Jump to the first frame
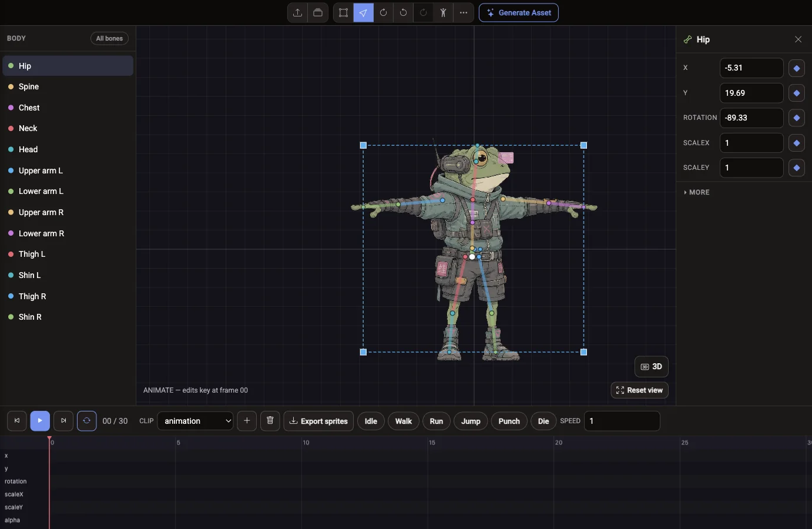812x529 pixels. (x=17, y=421)
